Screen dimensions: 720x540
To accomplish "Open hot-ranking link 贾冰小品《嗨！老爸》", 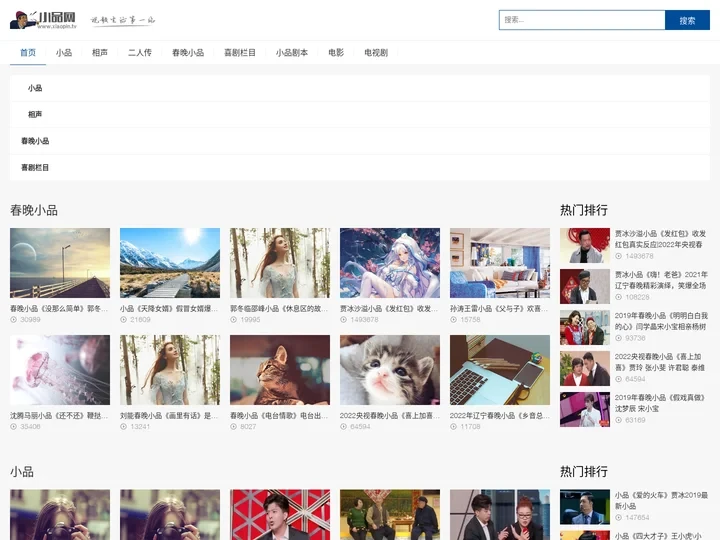I will [661, 280].
